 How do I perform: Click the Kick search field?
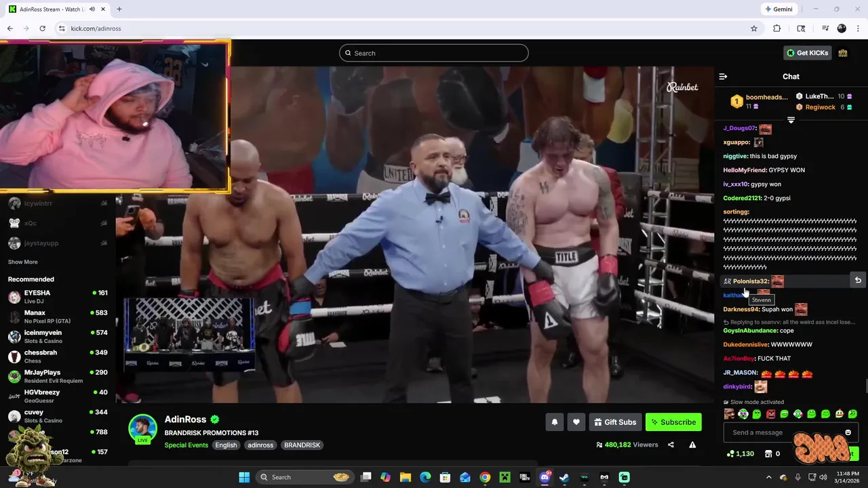[x=434, y=53]
